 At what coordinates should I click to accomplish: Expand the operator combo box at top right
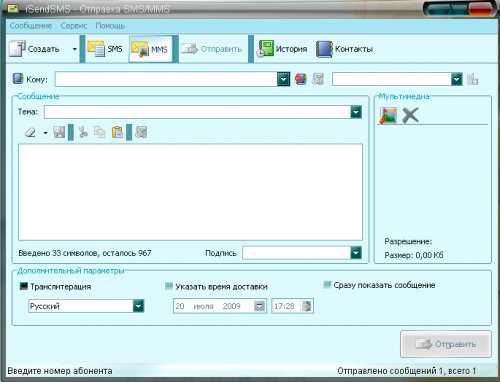click(457, 79)
